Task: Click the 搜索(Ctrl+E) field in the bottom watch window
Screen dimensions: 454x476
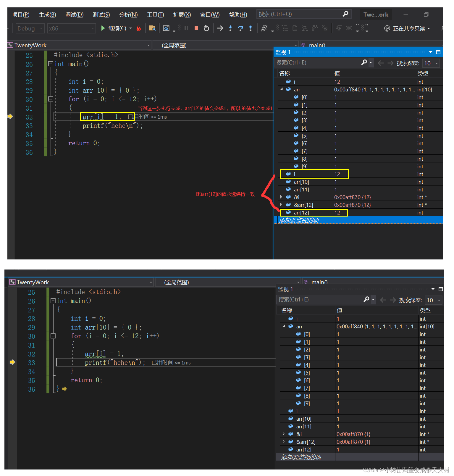Action: [x=319, y=300]
